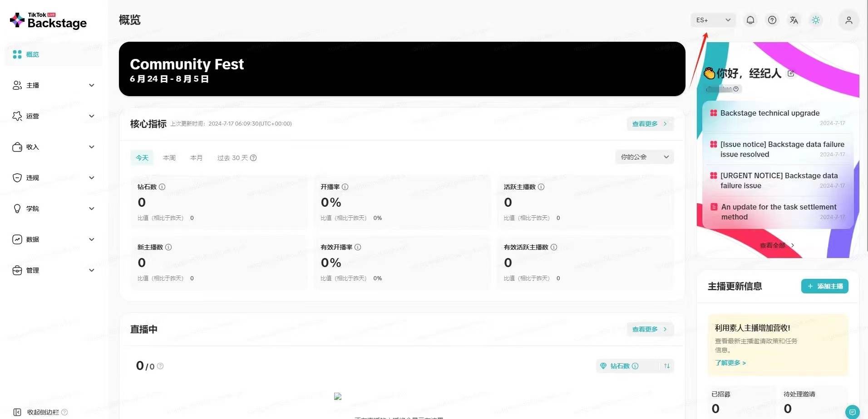Open the language translation icon
This screenshot has width=868, height=419.
[x=794, y=20]
